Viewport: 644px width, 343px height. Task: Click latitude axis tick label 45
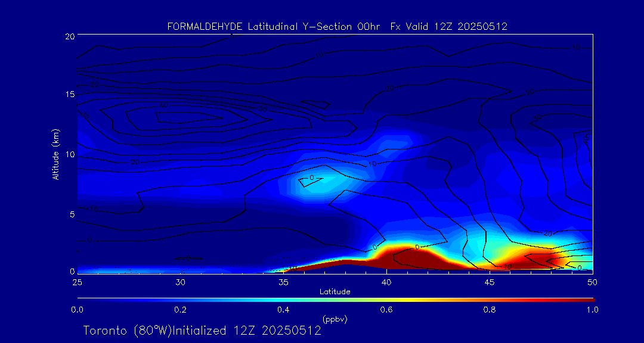489,282
